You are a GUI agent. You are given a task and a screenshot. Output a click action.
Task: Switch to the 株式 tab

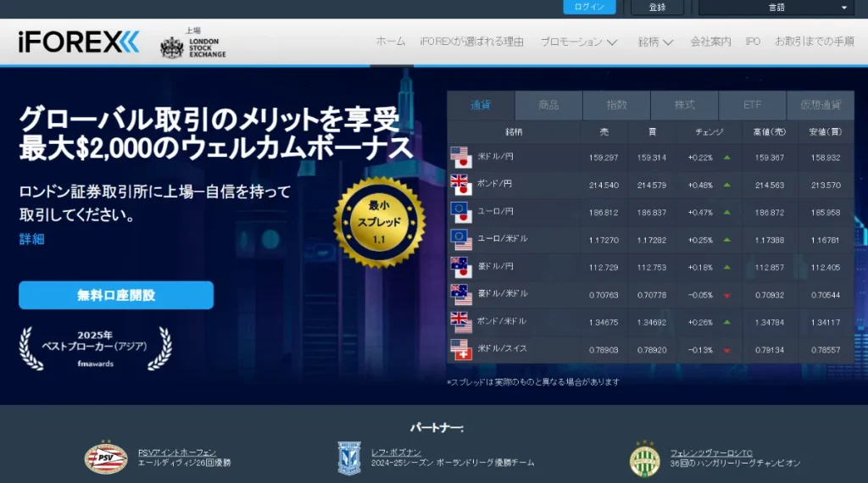(685, 105)
